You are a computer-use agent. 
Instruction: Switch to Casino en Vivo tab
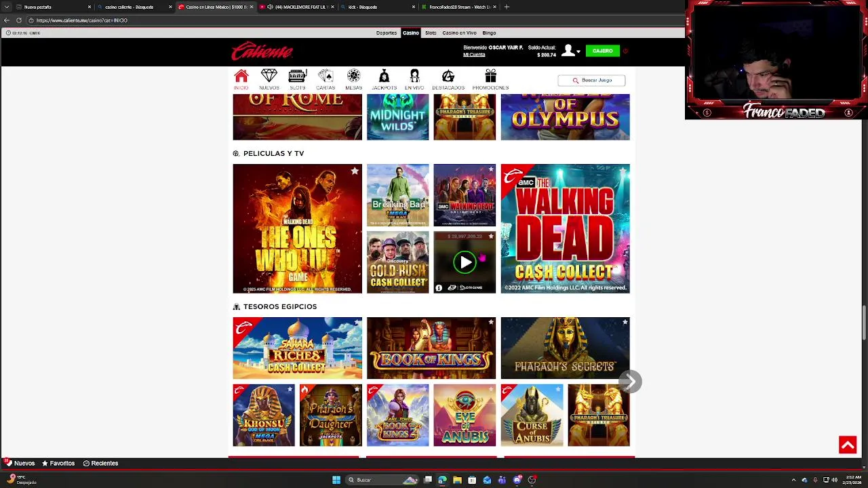tap(460, 33)
